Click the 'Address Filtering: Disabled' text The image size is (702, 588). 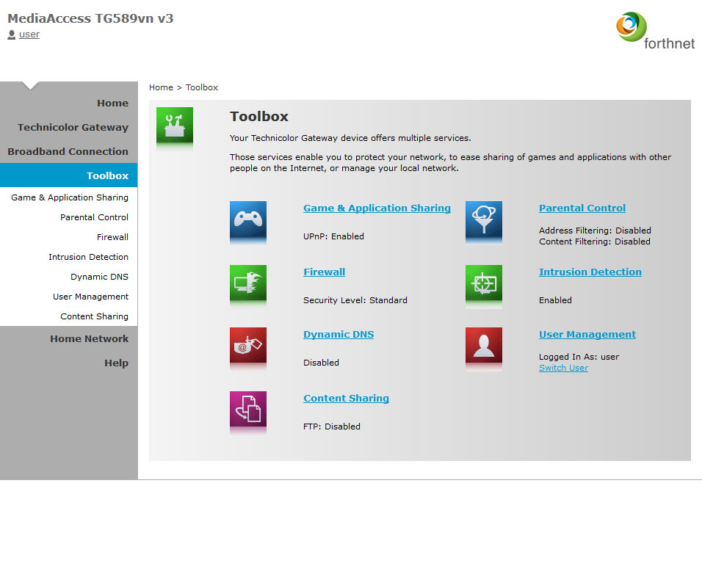595,231
